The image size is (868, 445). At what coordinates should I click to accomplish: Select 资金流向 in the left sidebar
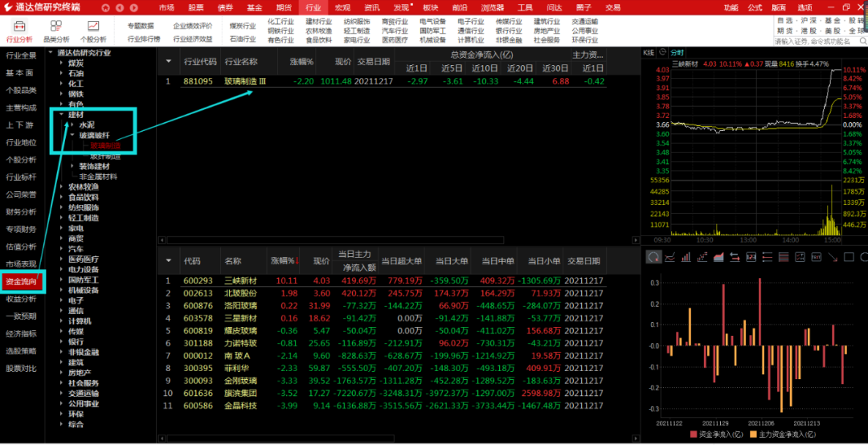coord(21,282)
